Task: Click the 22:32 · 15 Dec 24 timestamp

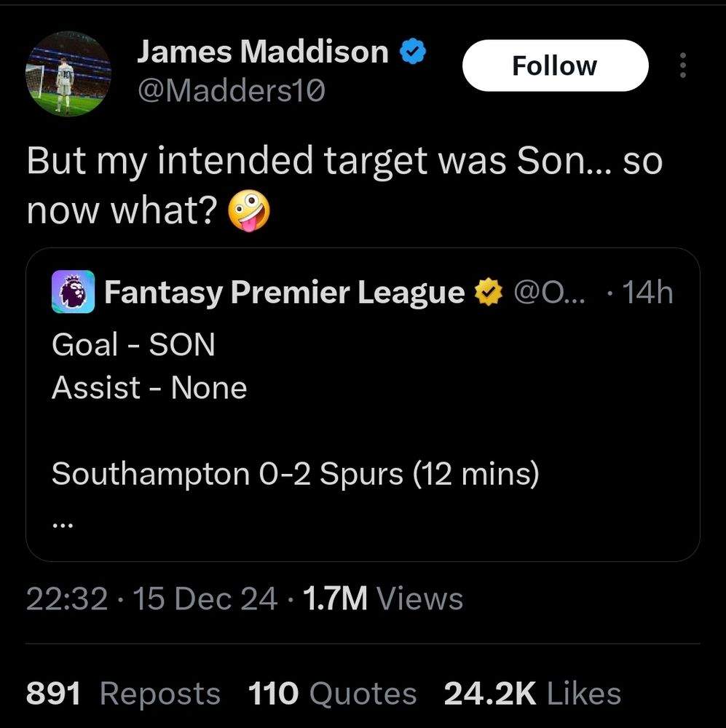Action: [151, 599]
